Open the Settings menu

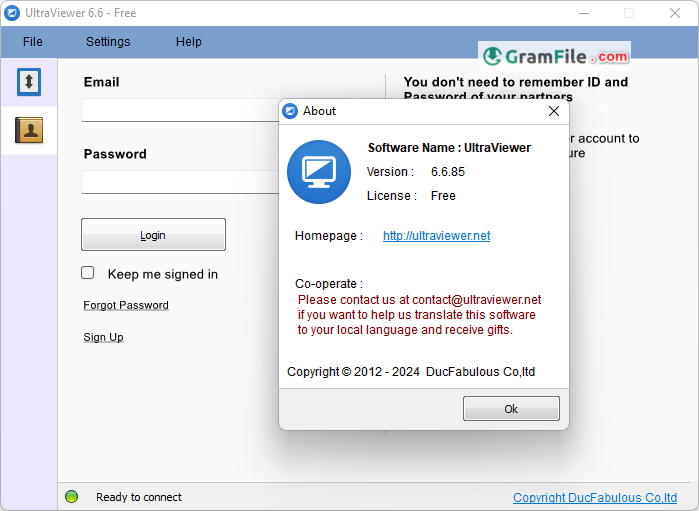click(x=108, y=42)
